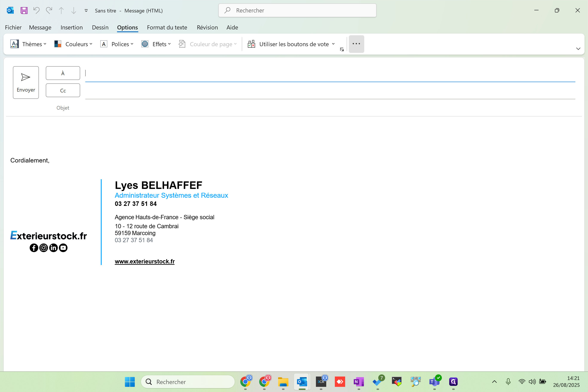Open the Révision tab
Screen dimensions: 588x392
207,27
